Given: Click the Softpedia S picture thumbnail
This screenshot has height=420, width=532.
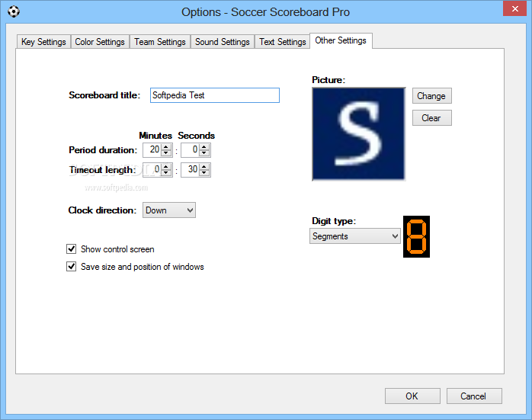Looking at the screenshot, I should (359, 134).
